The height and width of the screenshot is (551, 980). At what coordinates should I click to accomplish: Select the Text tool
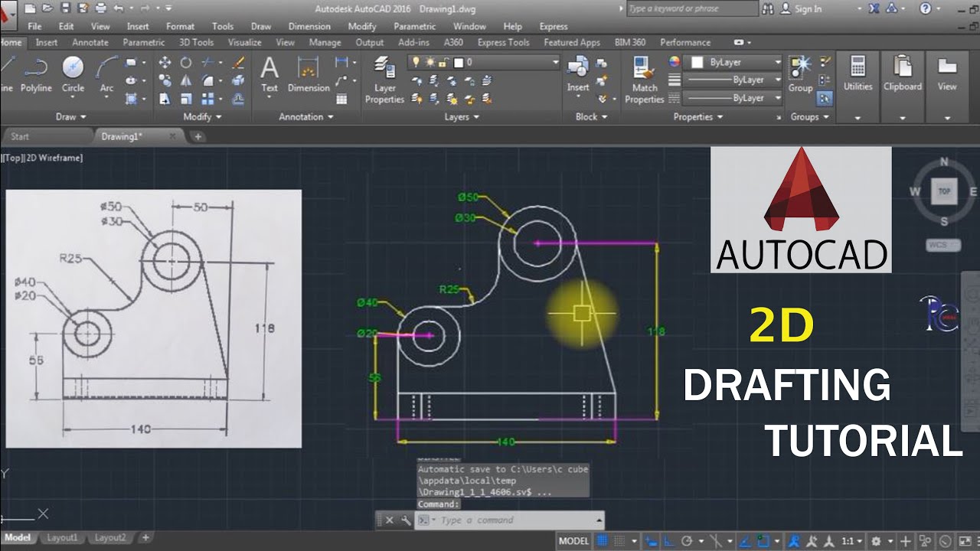[x=269, y=75]
